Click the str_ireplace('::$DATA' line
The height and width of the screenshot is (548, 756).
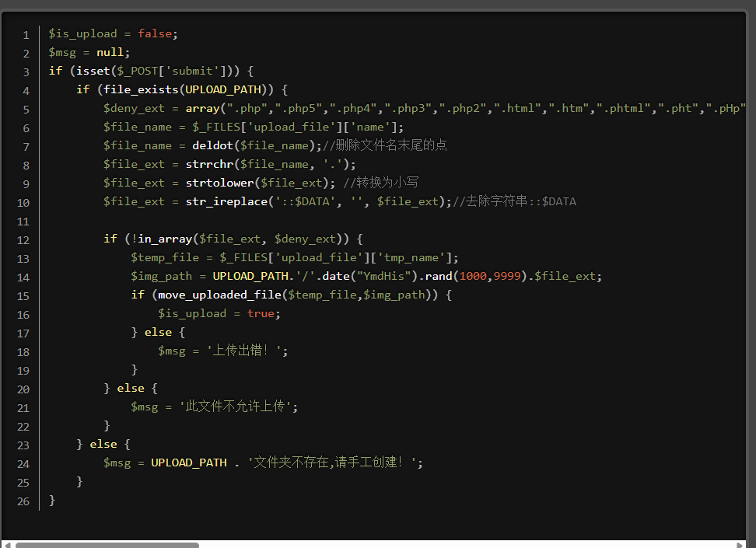[x=339, y=201]
